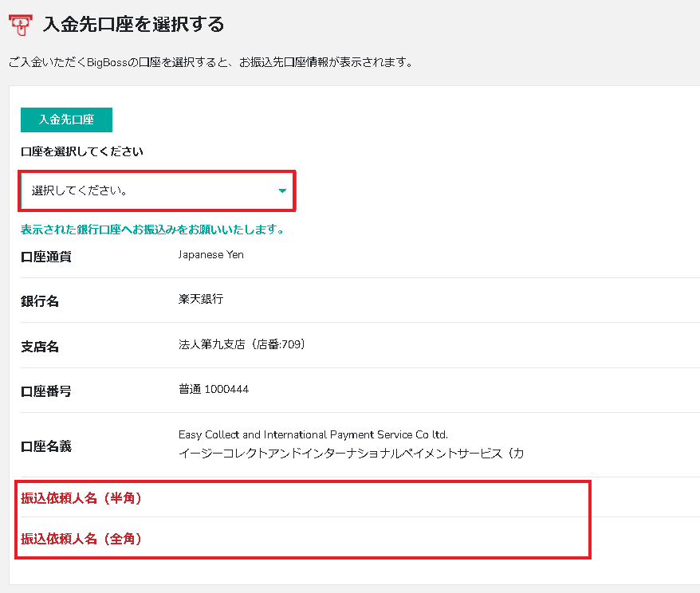Click the 口座名義 row label

[x=46, y=446]
